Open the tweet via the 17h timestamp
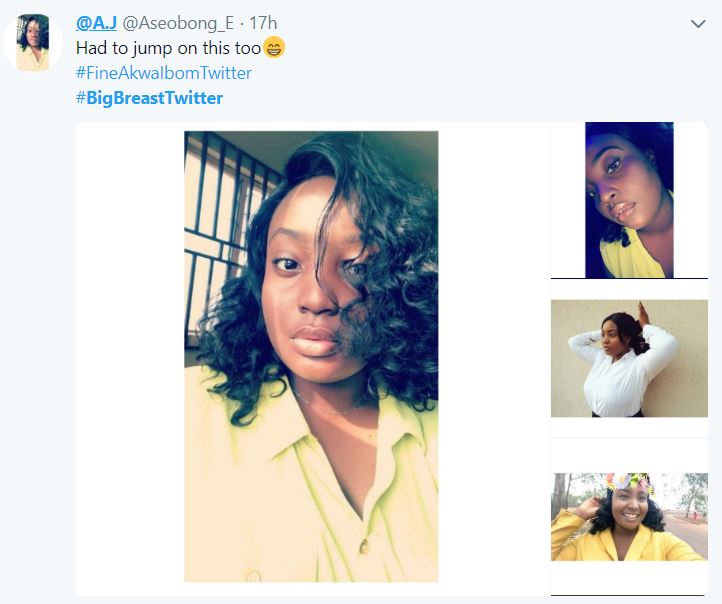722x604 pixels. (x=263, y=23)
